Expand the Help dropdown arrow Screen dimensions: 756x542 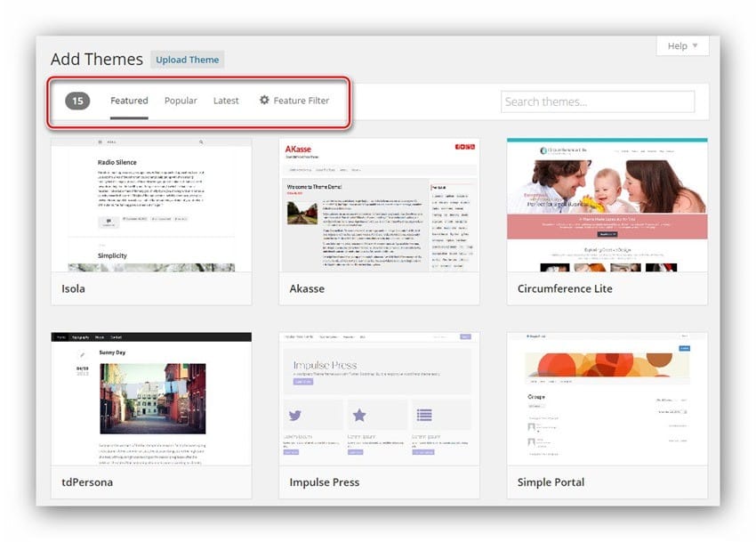tap(695, 45)
